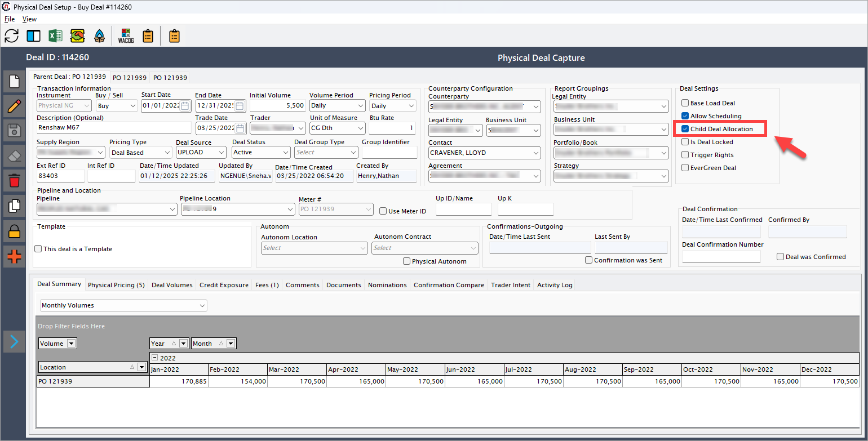Viewport: 868px width, 441px height.
Task: Open Location field filter in pivot grid
Action: point(141,367)
